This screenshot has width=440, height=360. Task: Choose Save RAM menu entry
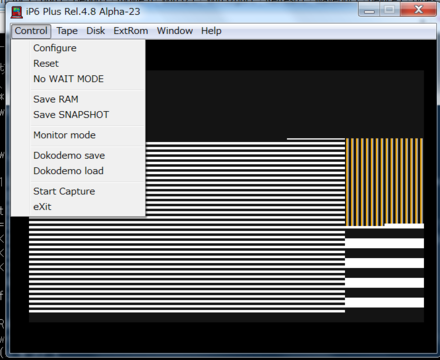coord(78,99)
